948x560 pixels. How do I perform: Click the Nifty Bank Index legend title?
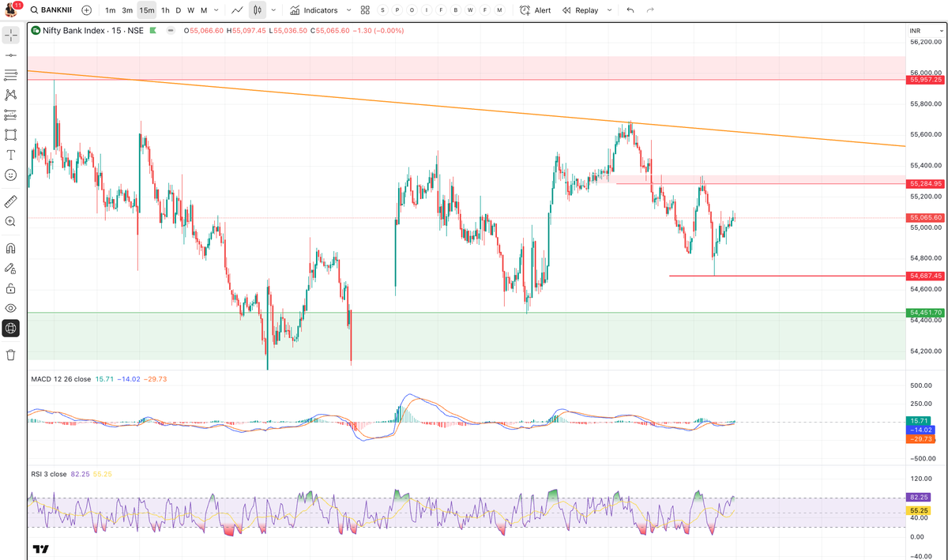coord(93,31)
